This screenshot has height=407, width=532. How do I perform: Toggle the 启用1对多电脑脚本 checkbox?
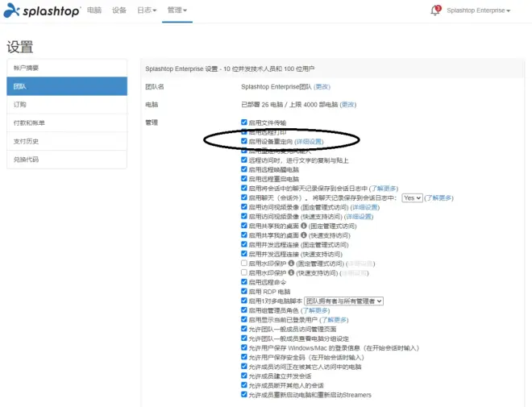pyautogui.click(x=244, y=301)
